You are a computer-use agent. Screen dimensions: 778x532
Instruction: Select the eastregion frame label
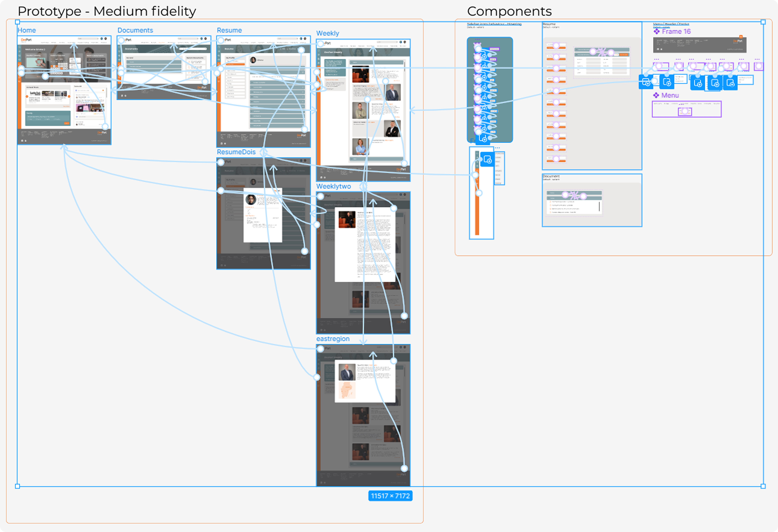click(333, 339)
